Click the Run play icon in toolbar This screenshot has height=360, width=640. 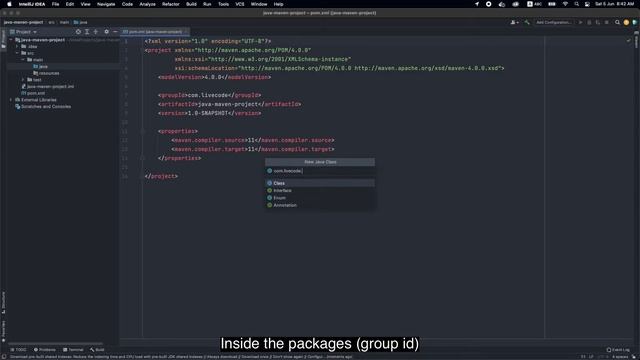pos(580,22)
